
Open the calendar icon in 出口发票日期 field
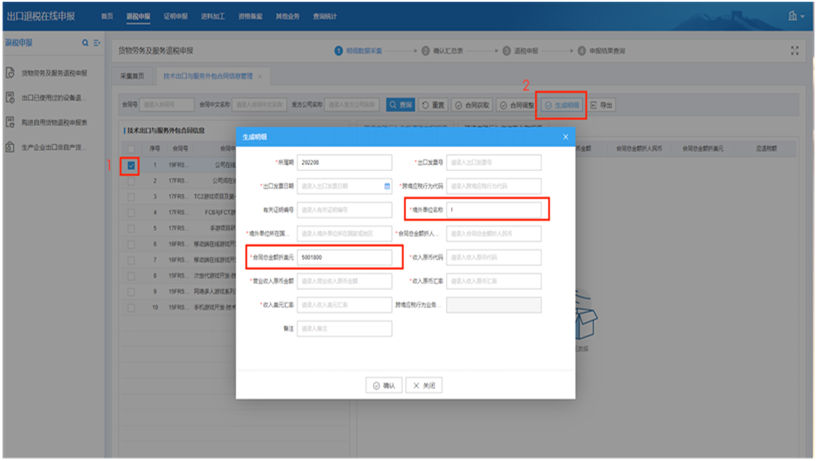pyautogui.click(x=387, y=185)
